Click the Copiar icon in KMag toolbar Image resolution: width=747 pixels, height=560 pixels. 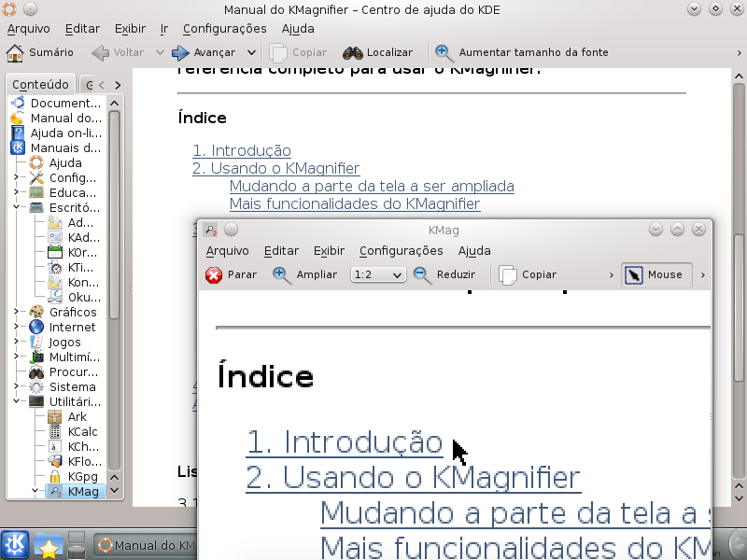point(508,275)
